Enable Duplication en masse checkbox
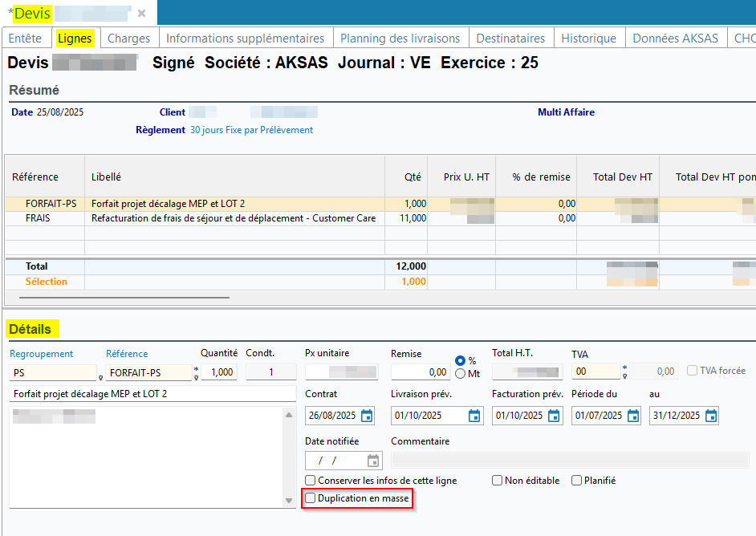 pyautogui.click(x=311, y=498)
